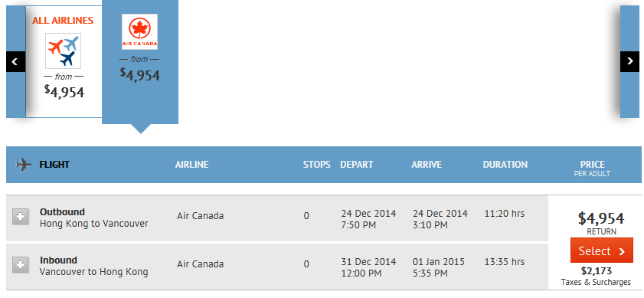Sort by the DEPART column header

tap(357, 165)
